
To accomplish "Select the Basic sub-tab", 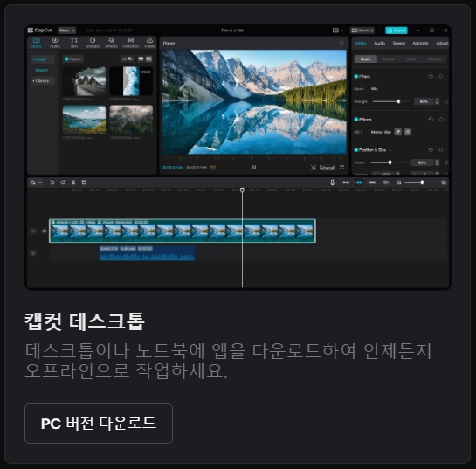I will [365, 59].
